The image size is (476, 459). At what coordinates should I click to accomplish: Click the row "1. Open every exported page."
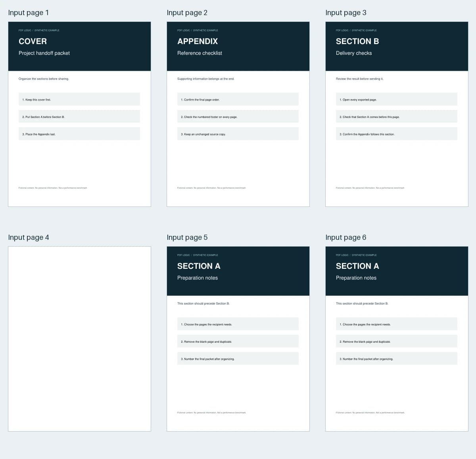[x=397, y=99]
